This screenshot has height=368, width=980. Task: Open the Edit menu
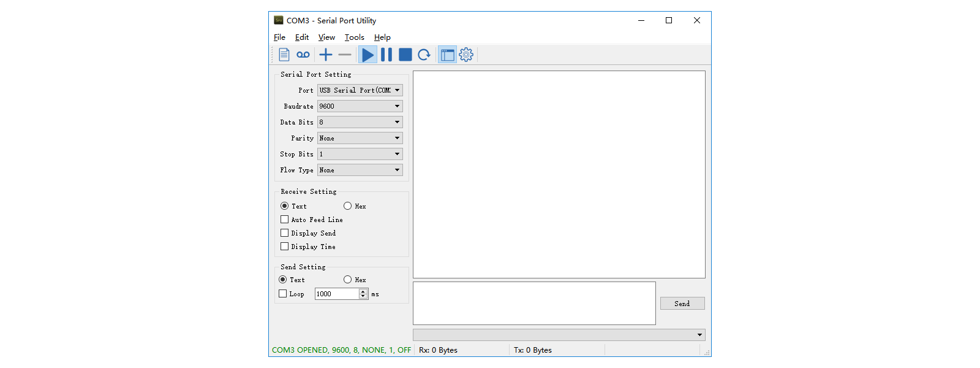(x=302, y=37)
